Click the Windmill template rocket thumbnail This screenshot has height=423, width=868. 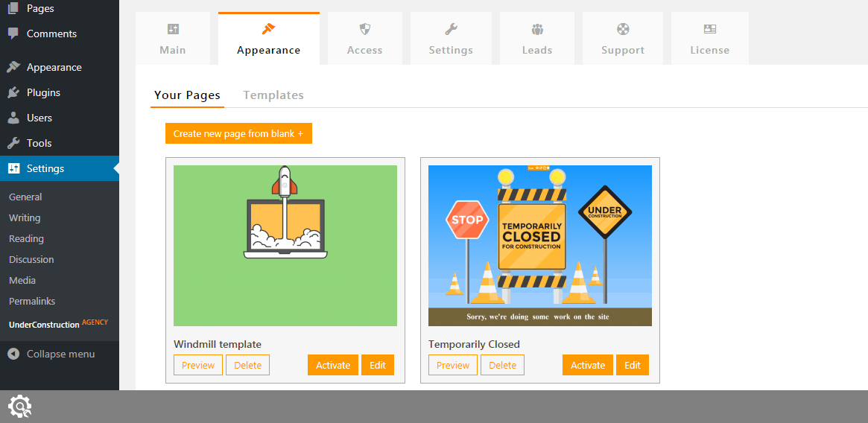(285, 246)
